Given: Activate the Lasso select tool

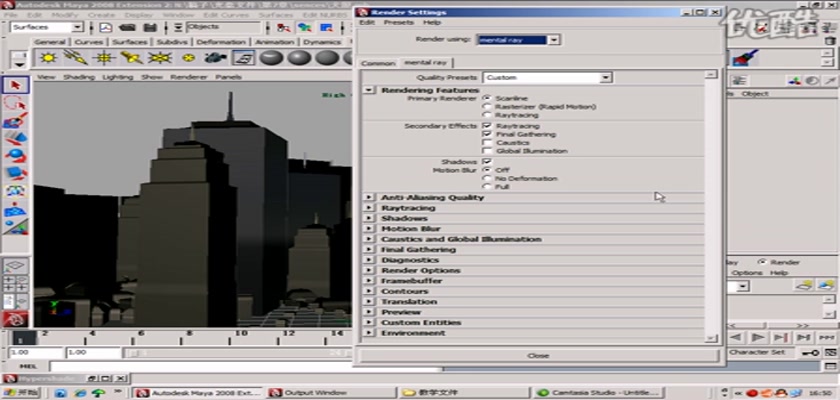Looking at the screenshot, I should 16,103.
